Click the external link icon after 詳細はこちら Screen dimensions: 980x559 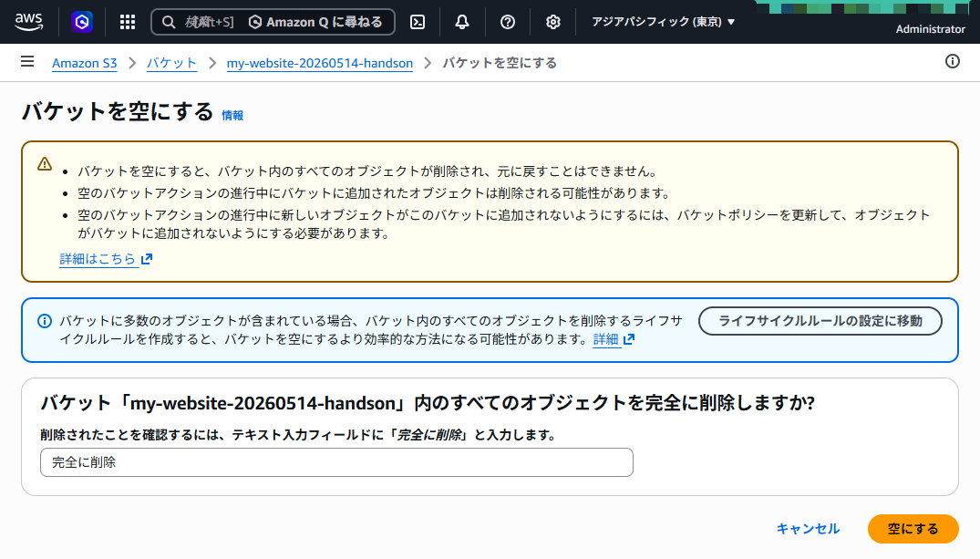147,259
